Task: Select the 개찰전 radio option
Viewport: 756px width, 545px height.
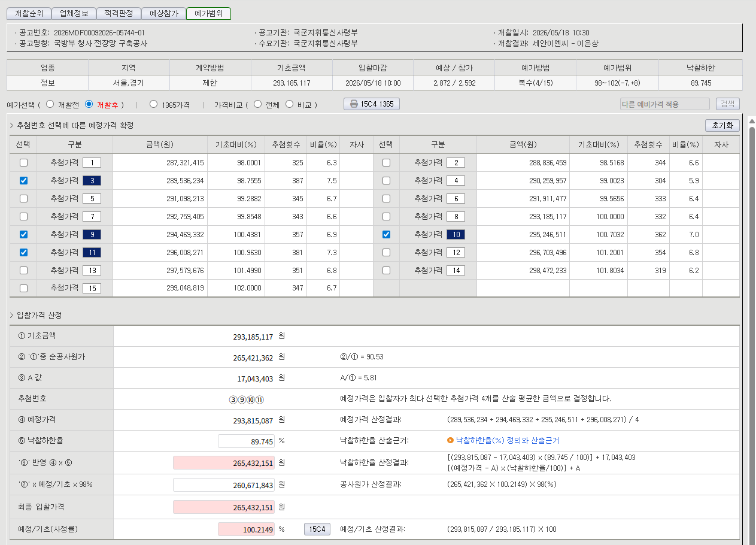Action: [x=50, y=104]
